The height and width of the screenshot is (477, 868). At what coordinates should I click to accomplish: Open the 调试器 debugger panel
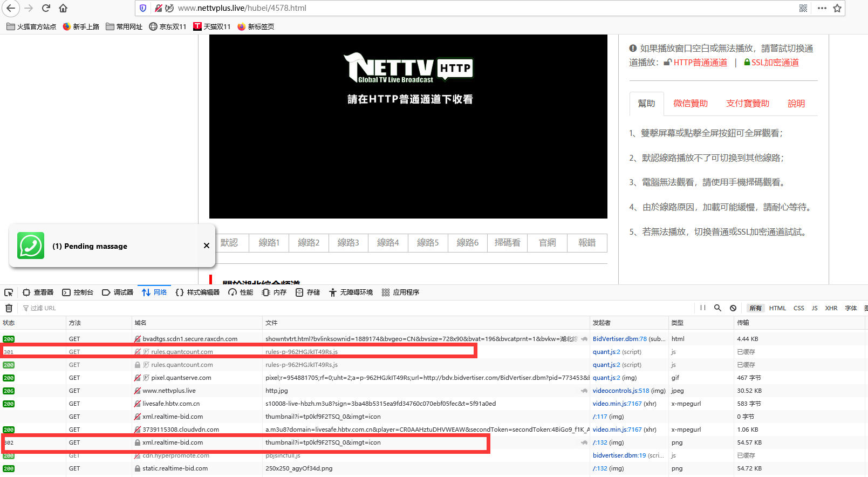click(118, 292)
